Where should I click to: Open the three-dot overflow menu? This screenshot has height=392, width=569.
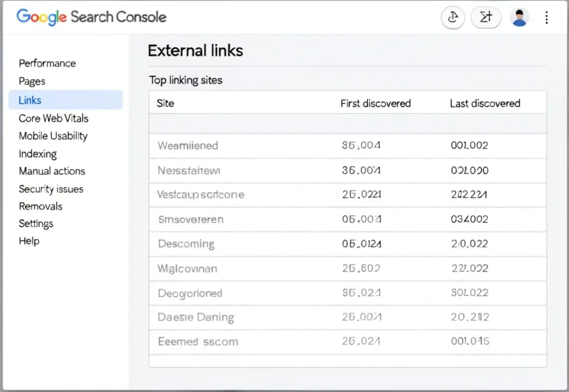[546, 17]
